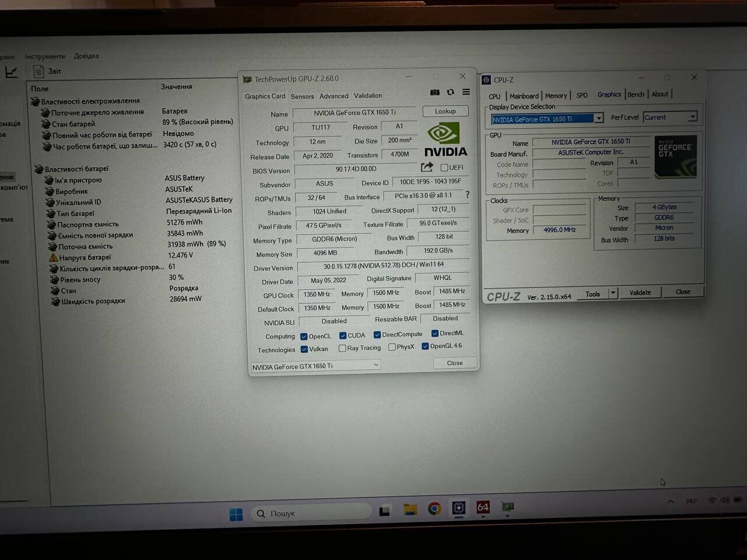747x560 pixels.
Task: Open the Perf Level dropdown
Action: point(692,117)
